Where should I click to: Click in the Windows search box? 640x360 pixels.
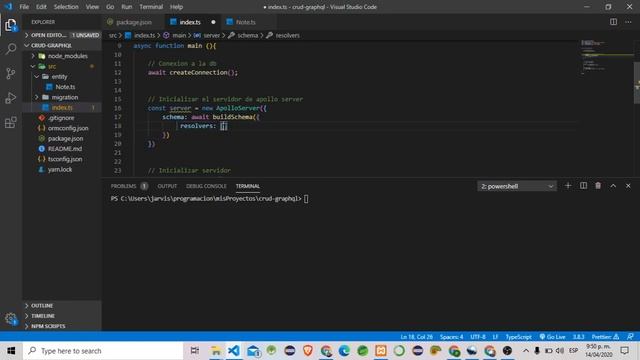pos(103,351)
